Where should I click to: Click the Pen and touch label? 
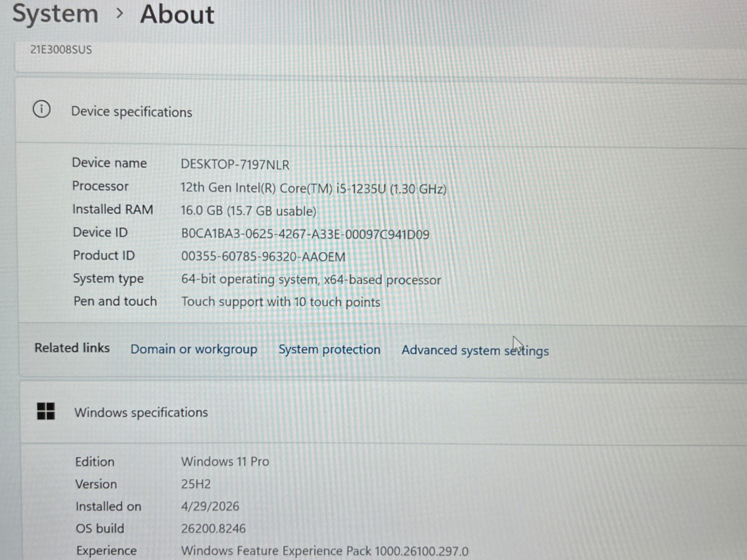(115, 301)
